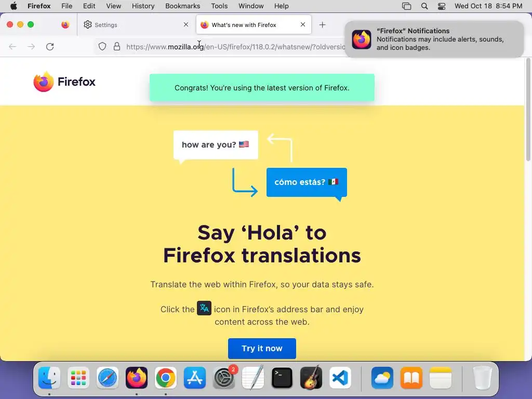532x399 pixels.
Task: Open Google Chrome from the dock
Action: coord(166,378)
